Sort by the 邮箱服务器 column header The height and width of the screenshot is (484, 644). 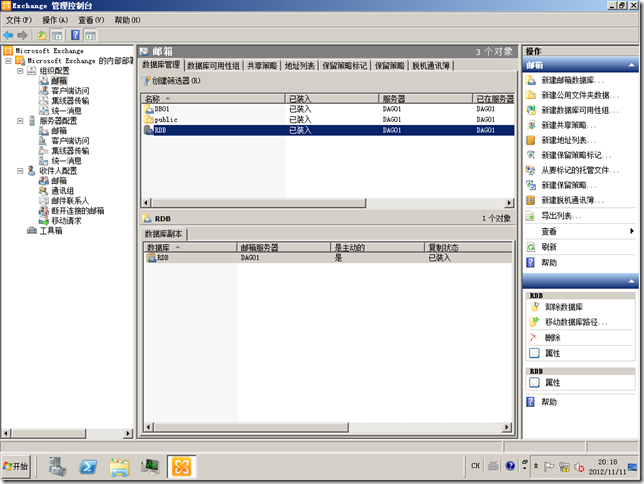pyautogui.click(x=283, y=247)
